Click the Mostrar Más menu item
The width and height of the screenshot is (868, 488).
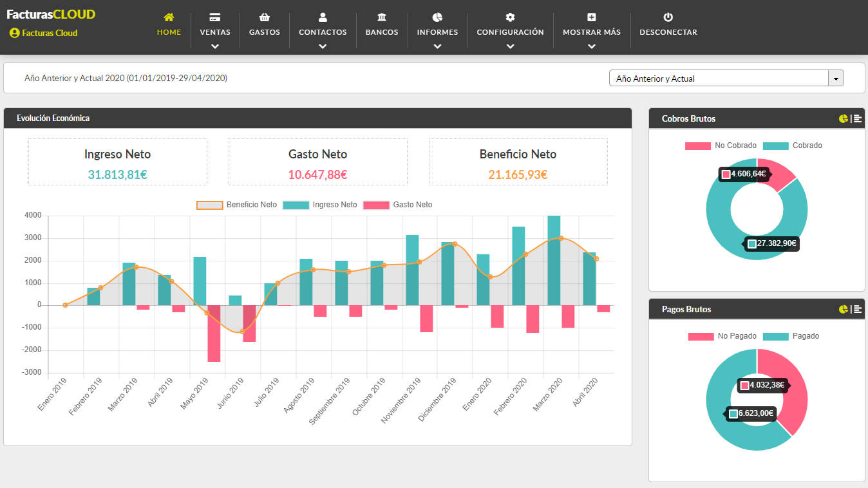(592, 31)
